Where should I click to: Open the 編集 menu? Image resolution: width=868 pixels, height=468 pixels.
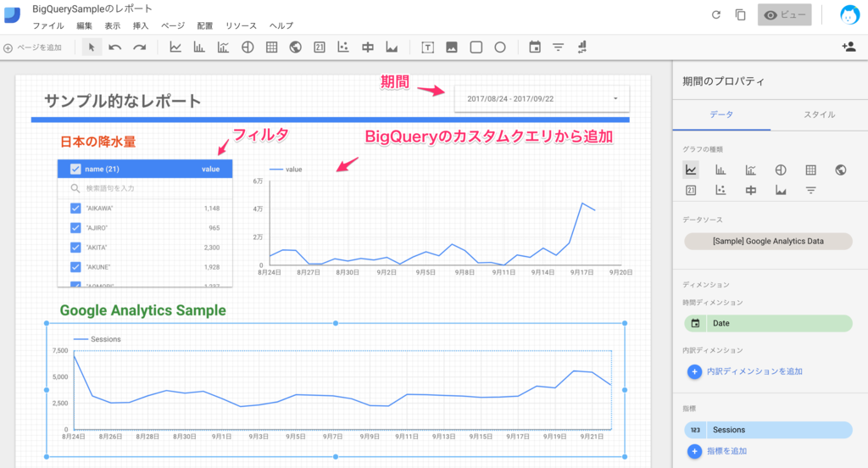click(84, 25)
